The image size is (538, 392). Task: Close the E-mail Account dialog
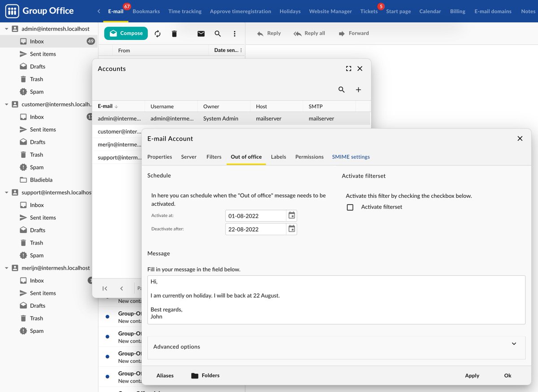tap(520, 139)
